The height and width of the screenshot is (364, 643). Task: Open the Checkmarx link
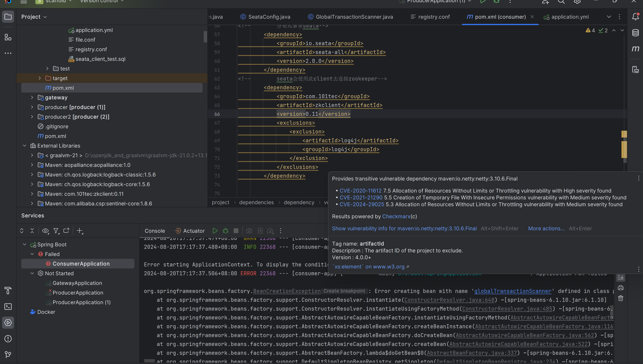coord(396,216)
